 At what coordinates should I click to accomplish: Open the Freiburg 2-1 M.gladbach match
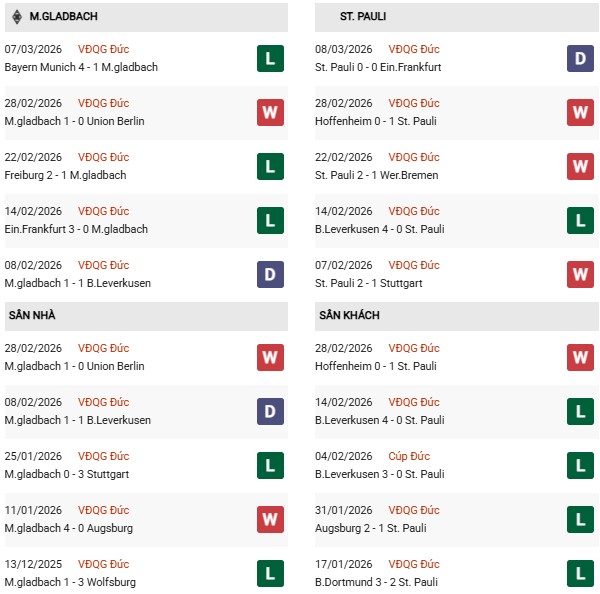click(x=65, y=175)
